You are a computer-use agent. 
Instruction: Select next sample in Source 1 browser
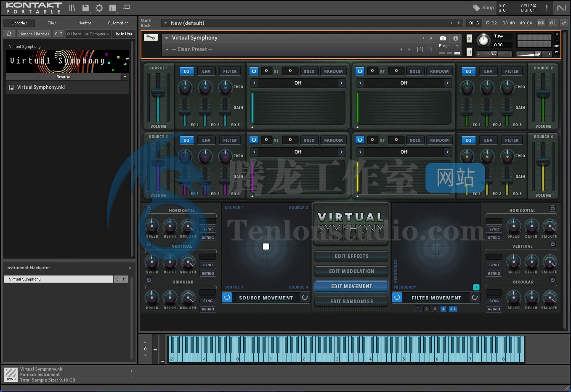(x=341, y=83)
